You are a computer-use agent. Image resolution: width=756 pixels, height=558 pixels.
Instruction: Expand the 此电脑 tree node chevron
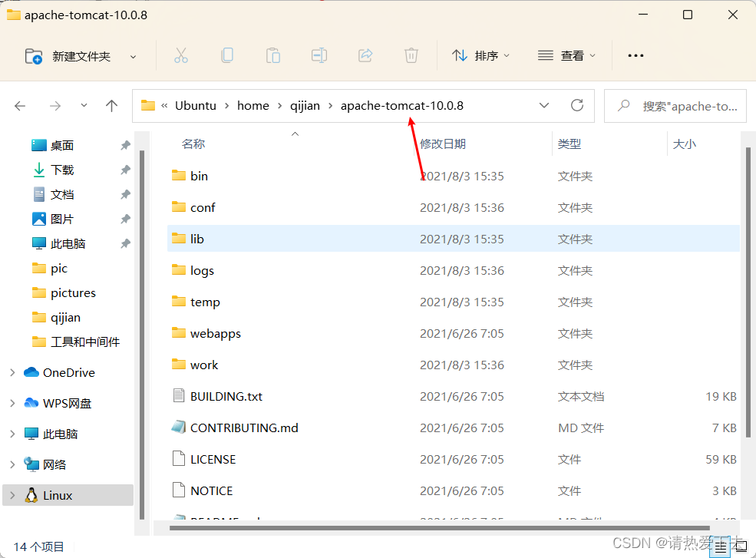[x=12, y=434]
